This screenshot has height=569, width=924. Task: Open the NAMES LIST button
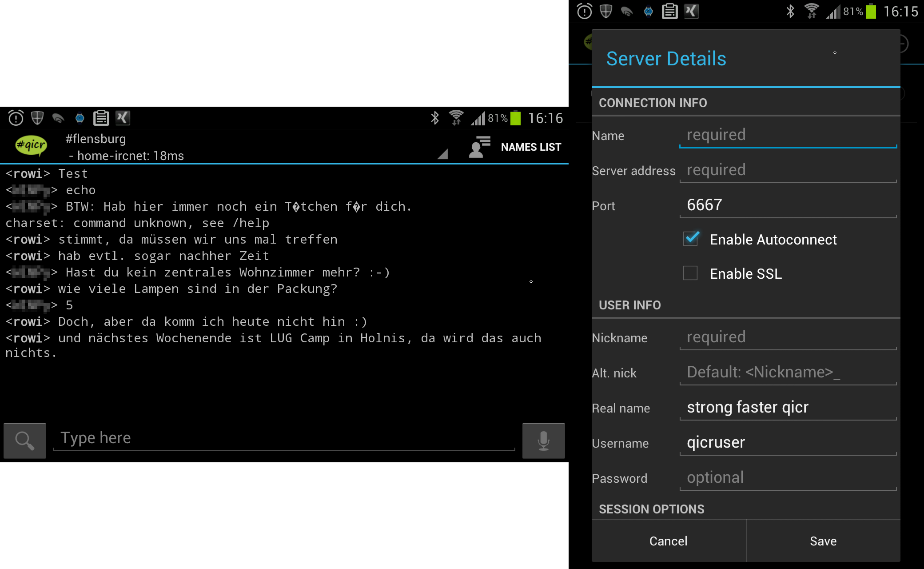pos(531,147)
